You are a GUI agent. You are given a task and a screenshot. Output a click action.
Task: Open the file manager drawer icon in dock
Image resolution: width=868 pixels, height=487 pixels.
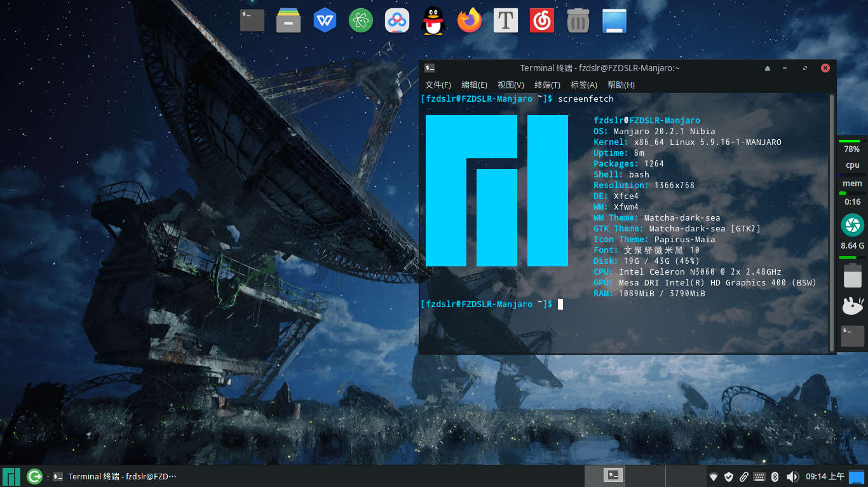(x=288, y=21)
